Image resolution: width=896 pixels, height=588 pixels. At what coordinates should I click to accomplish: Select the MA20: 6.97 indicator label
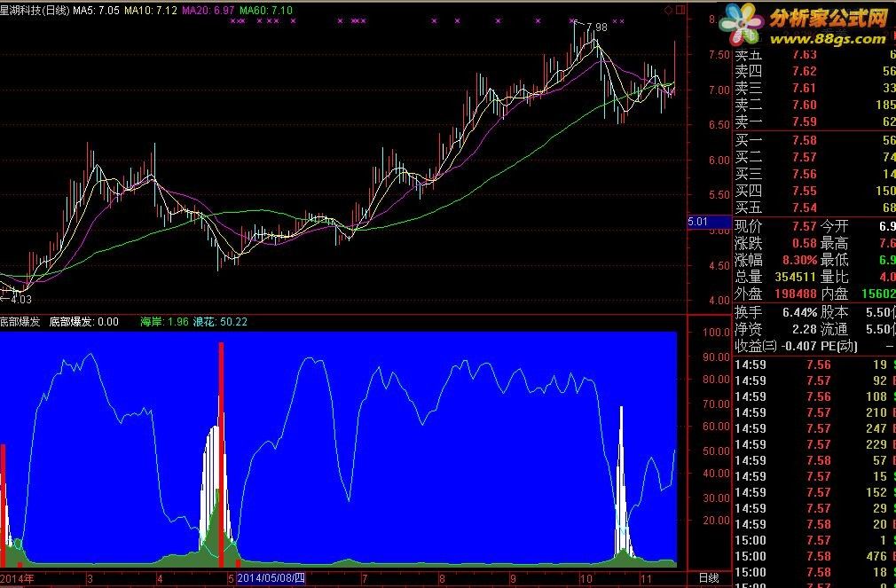[208, 11]
